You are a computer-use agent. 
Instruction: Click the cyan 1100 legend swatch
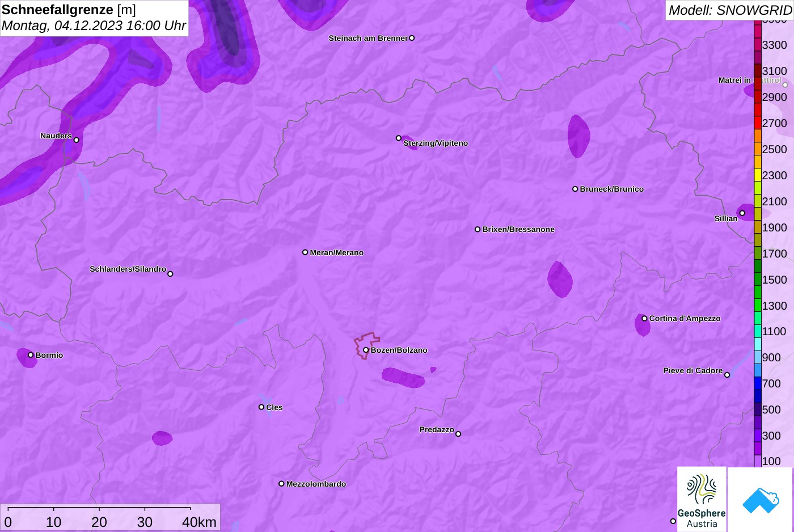758,332
